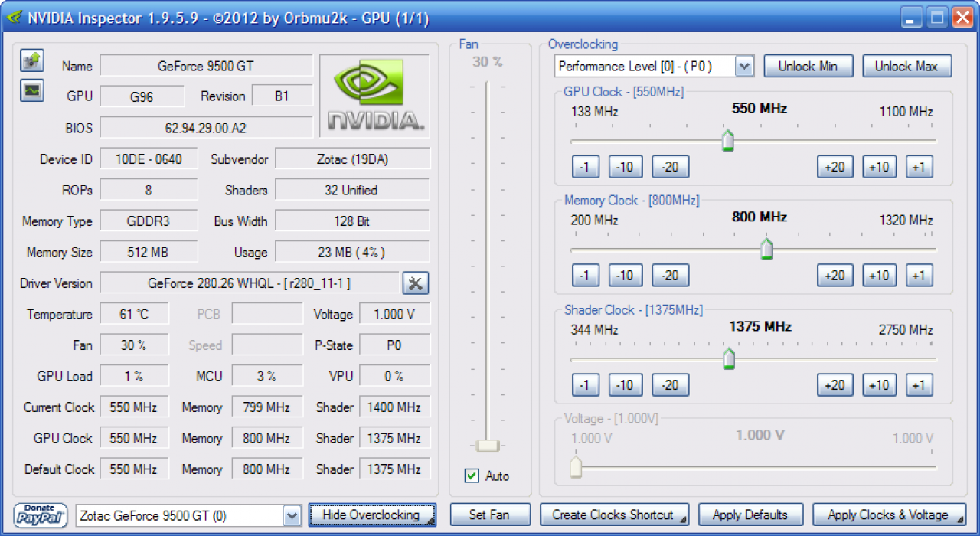Click the NVIDIA logo image
Image resolution: width=980 pixels, height=536 pixels.
tap(374, 96)
